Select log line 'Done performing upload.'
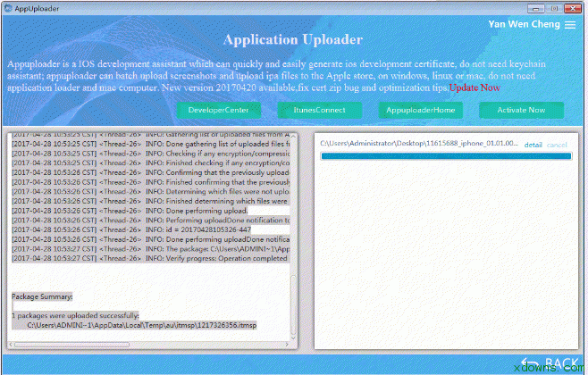The height and width of the screenshot is (375, 588). 130,211
